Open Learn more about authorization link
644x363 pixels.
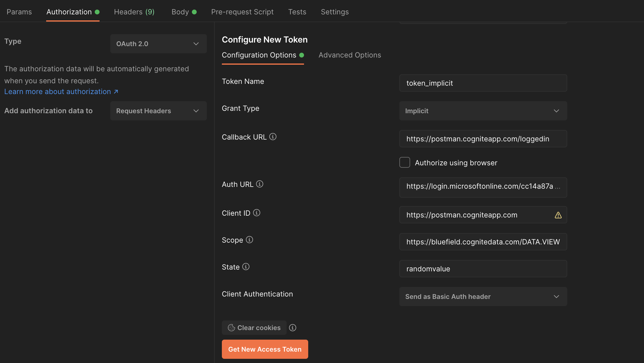tap(61, 92)
